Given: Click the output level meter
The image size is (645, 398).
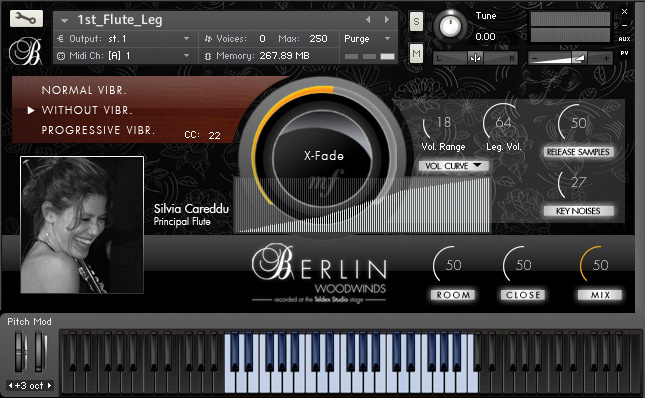Looking at the screenshot, I should pyautogui.click(x=571, y=27).
